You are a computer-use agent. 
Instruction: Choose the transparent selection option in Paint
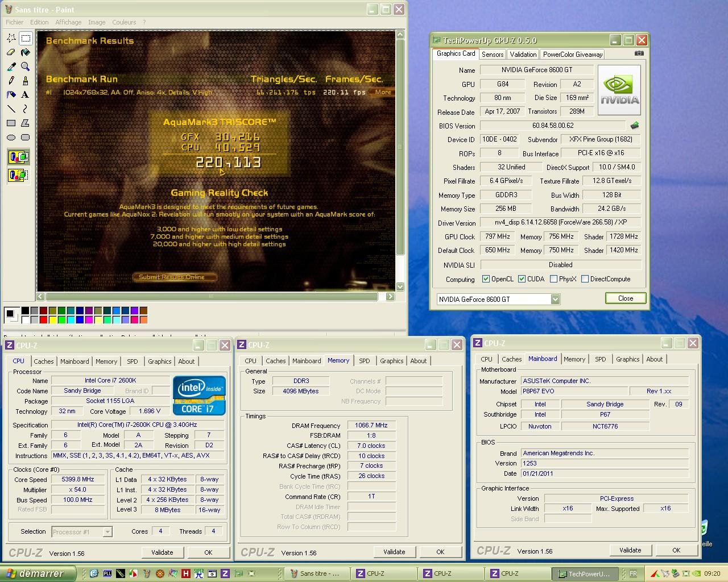[x=18, y=175]
